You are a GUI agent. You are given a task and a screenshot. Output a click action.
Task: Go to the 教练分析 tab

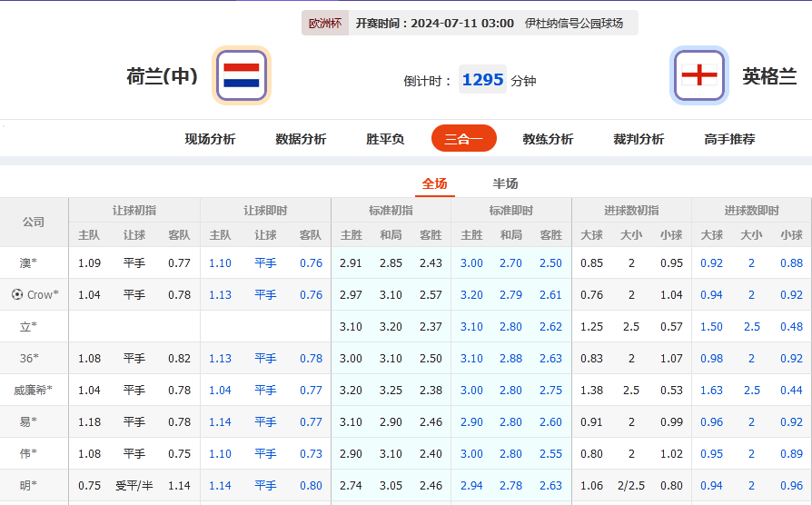[548, 139]
